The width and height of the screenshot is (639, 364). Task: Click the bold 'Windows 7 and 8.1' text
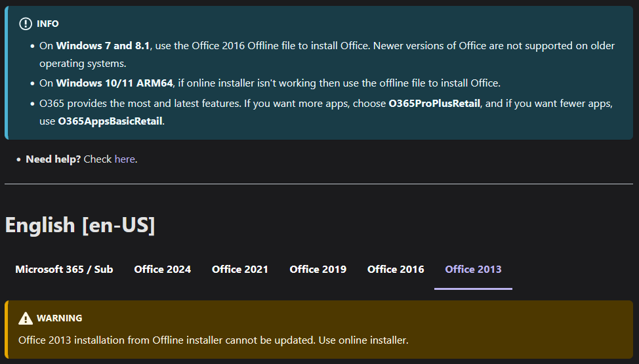(103, 46)
